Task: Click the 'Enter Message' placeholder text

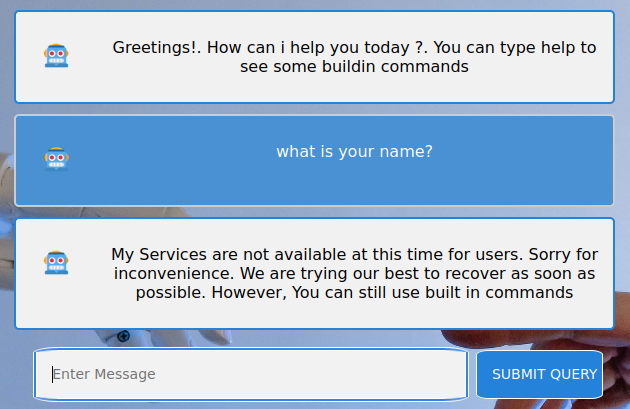Action: 104,374
